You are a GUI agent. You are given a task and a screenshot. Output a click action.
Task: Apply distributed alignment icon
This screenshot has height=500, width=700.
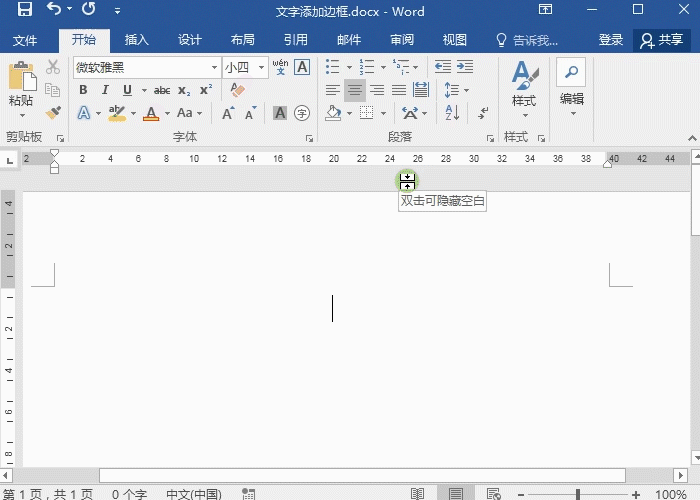coord(421,90)
